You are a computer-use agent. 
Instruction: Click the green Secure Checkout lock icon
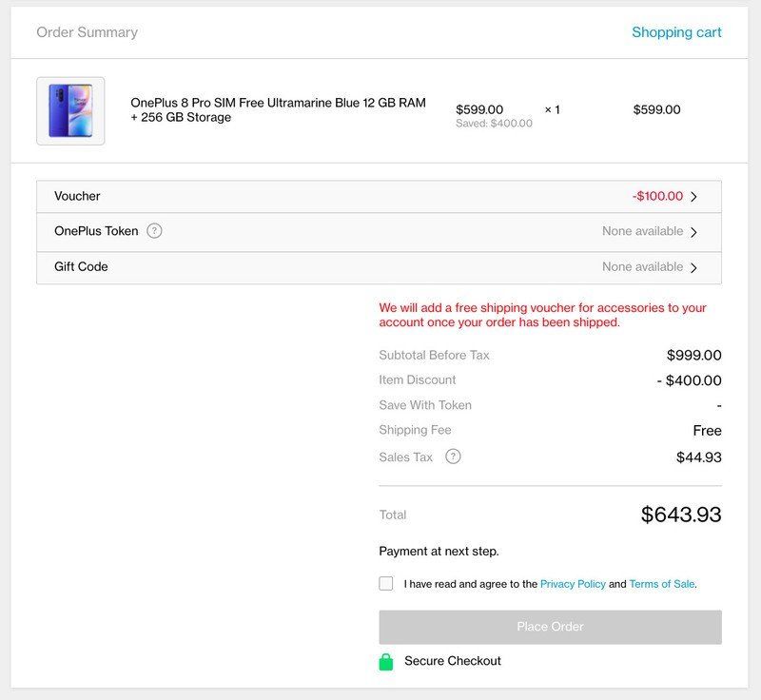coord(384,661)
